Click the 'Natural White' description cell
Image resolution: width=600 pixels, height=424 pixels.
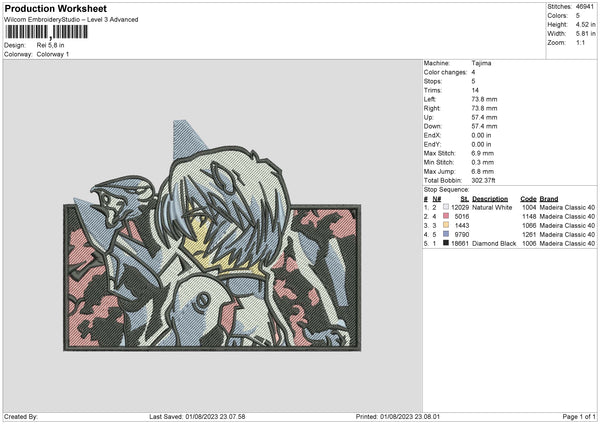pos(492,207)
